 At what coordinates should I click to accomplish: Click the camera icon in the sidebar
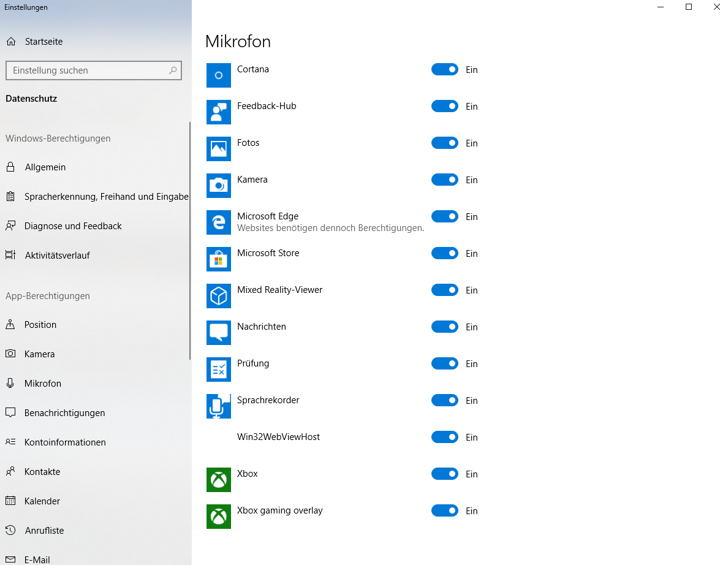(10, 354)
